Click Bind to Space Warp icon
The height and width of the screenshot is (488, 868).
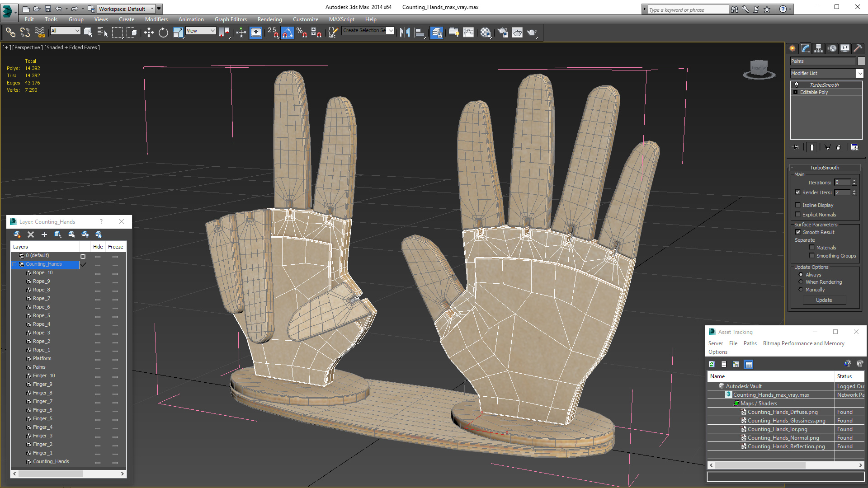[x=40, y=32]
